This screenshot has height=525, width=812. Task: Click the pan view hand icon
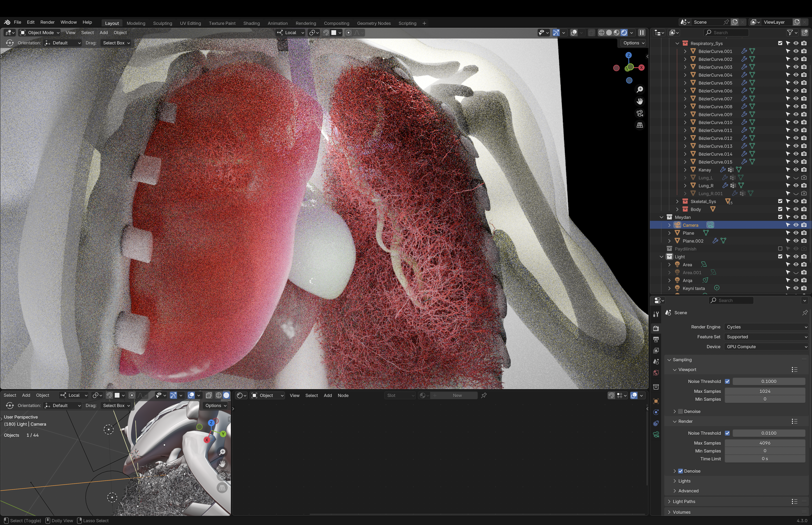pyautogui.click(x=640, y=101)
